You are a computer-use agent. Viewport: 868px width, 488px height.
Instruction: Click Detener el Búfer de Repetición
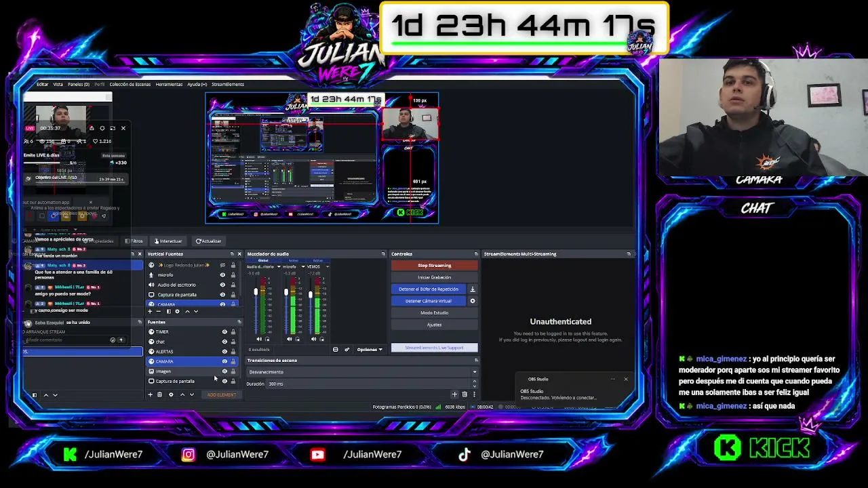[x=429, y=289]
